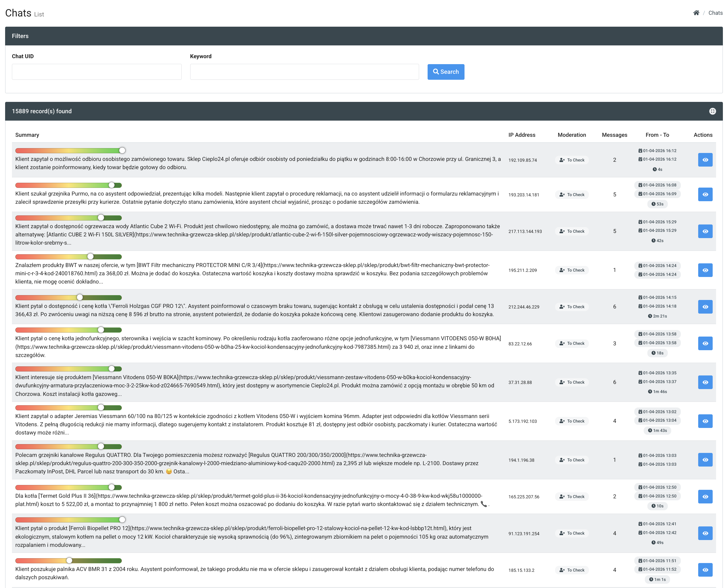Click the expand icon in records header
The image size is (728, 588).
point(712,112)
